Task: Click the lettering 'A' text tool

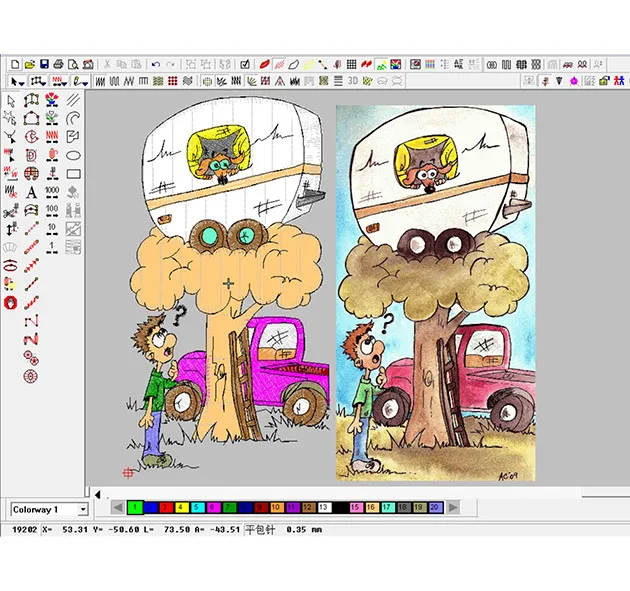Action: click(31, 192)
